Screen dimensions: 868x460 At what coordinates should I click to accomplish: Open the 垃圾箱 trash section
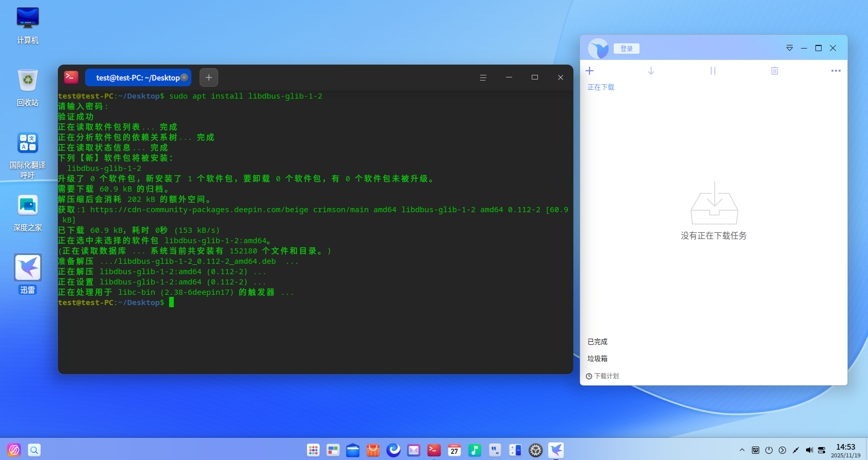pyautogui.click(x=597, y=358)
